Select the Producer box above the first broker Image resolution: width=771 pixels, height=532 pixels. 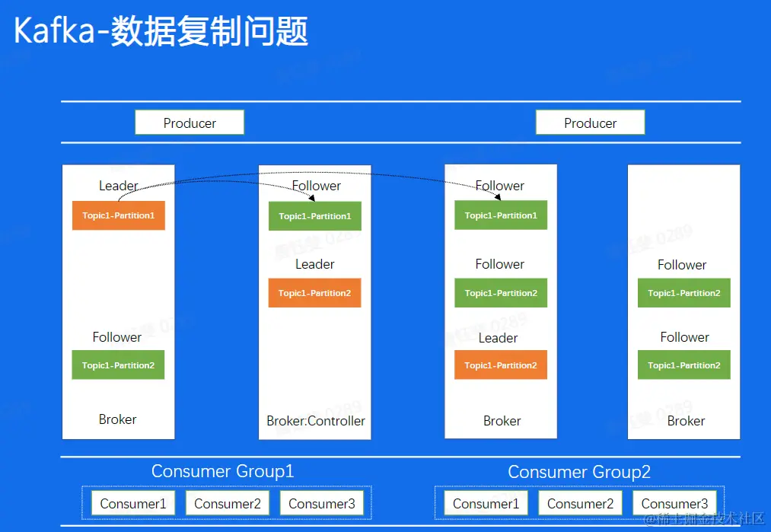(x=190, y=123)
